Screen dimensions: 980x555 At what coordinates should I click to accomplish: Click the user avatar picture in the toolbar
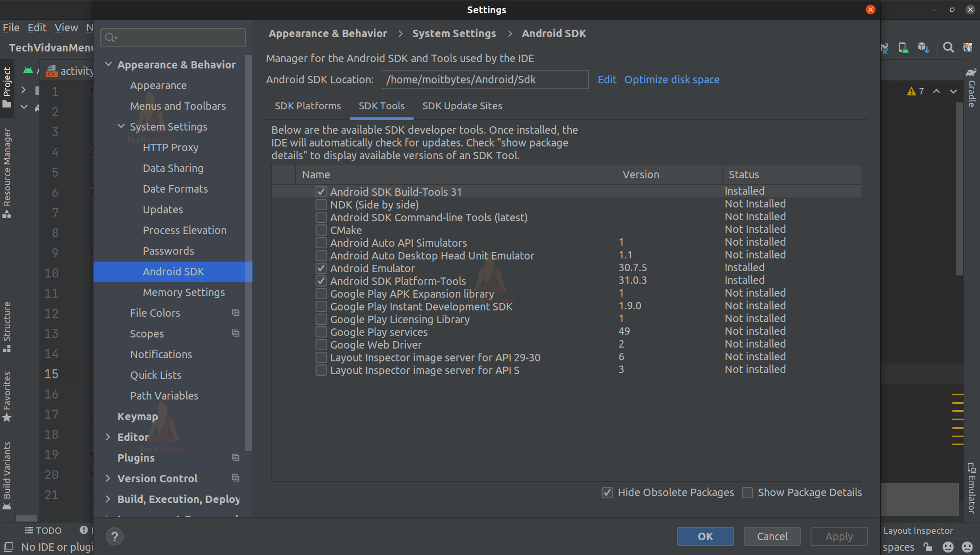[x=968, y=48]
